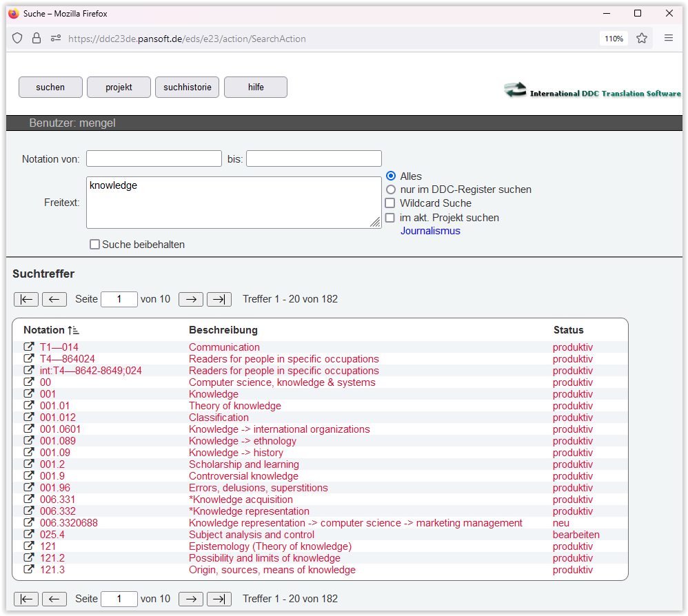Click external link icon beside T1—014
Screen dimensions: 688x616
click(29, 347)
